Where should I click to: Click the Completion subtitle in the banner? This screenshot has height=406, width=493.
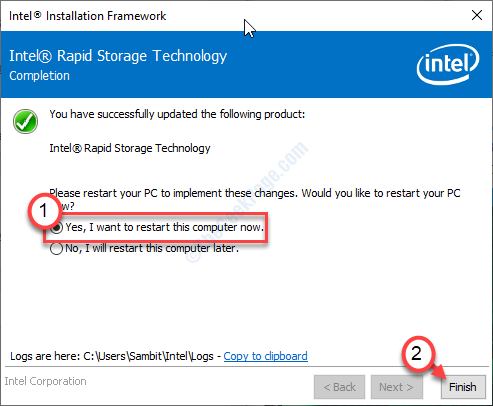coord(39,76)
